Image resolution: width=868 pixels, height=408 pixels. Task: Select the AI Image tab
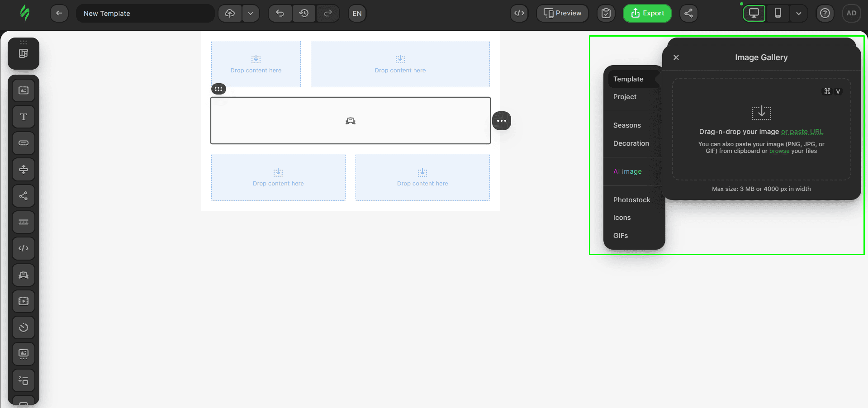pyautogui.click(x=627, y=171)
